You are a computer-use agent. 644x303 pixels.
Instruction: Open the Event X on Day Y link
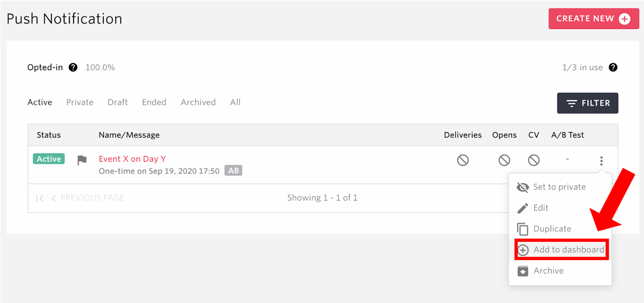[x=132, y=159]
